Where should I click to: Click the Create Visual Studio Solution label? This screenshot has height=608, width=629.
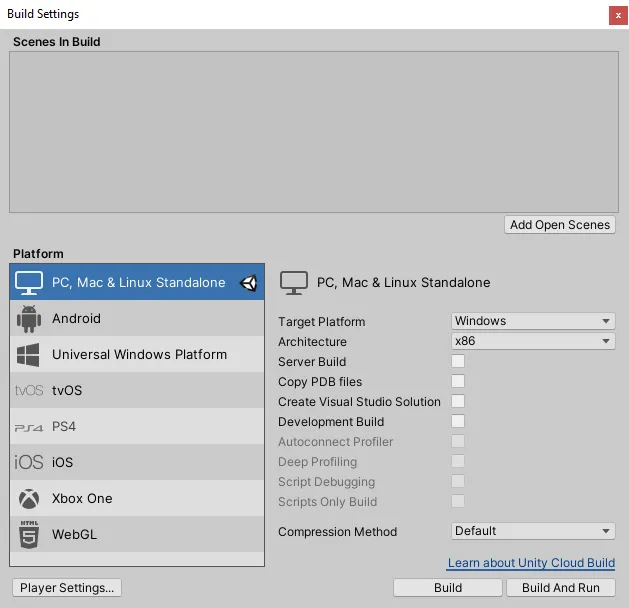click(359, 402)
